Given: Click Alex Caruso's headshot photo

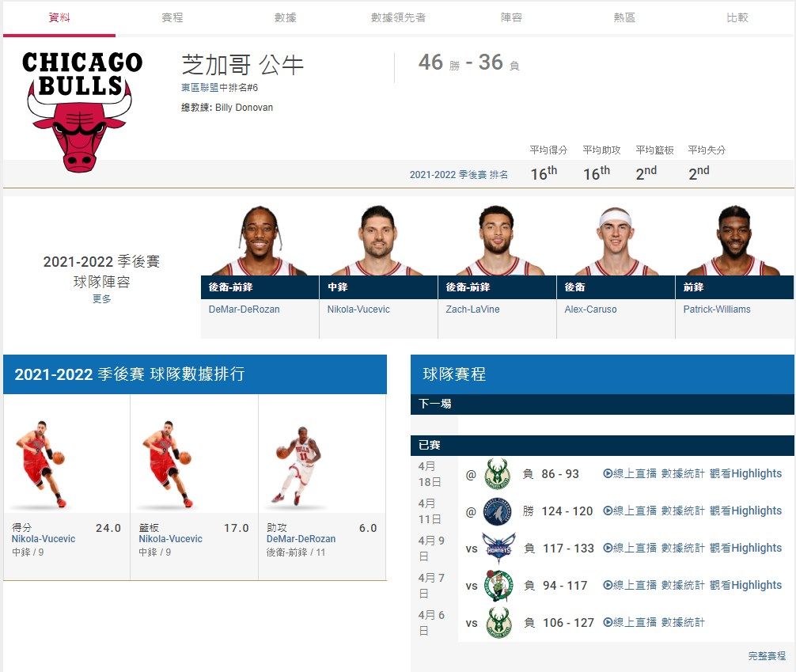Looking at the screenshot, I should tap(616, 241).
